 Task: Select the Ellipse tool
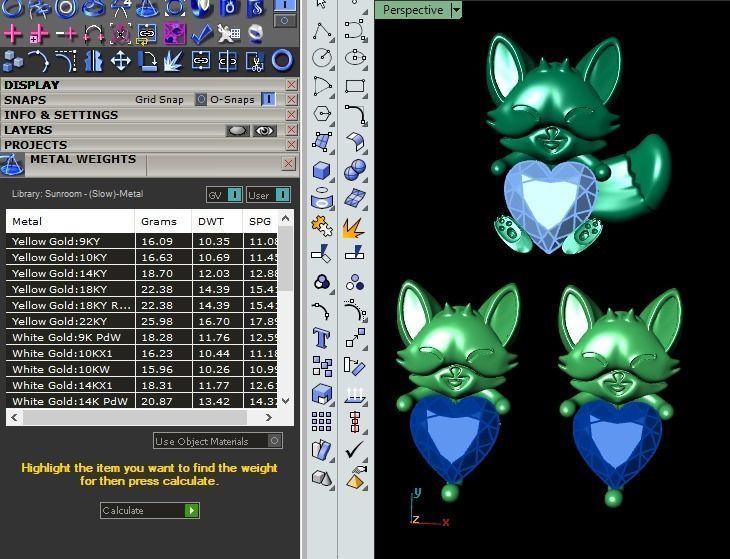[355, 58]
